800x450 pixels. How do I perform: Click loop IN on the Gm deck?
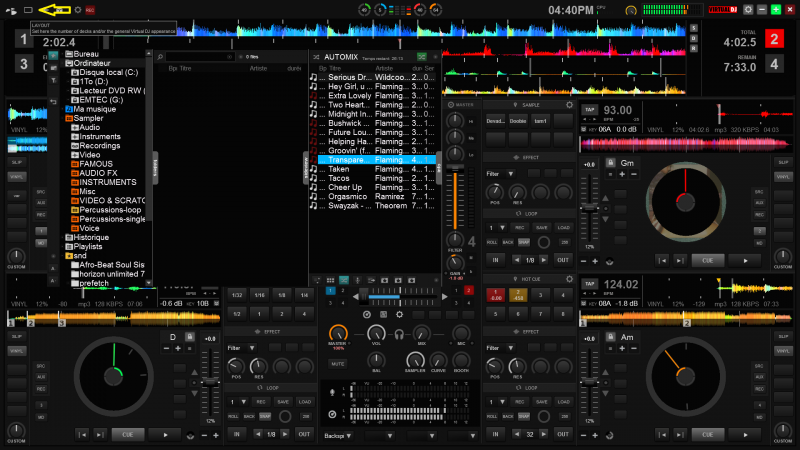[495, 260]
